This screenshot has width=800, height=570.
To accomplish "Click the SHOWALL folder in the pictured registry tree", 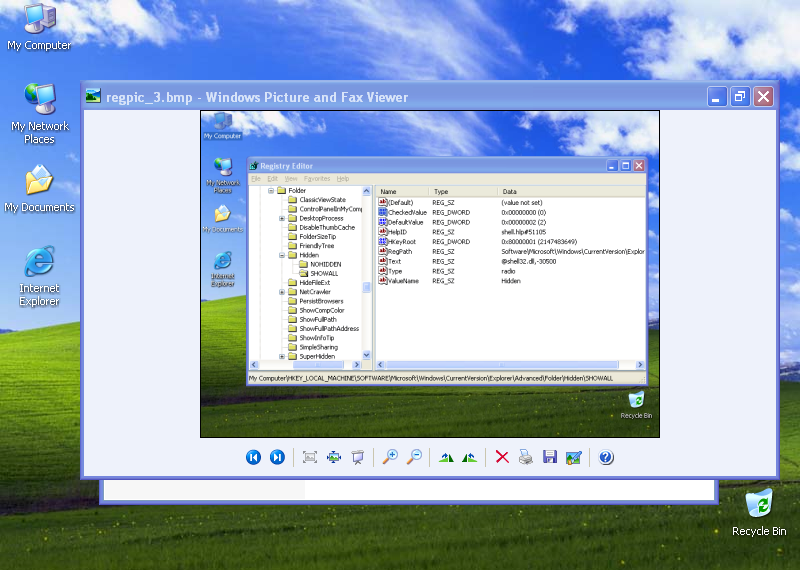I will (x=319, y=274).
